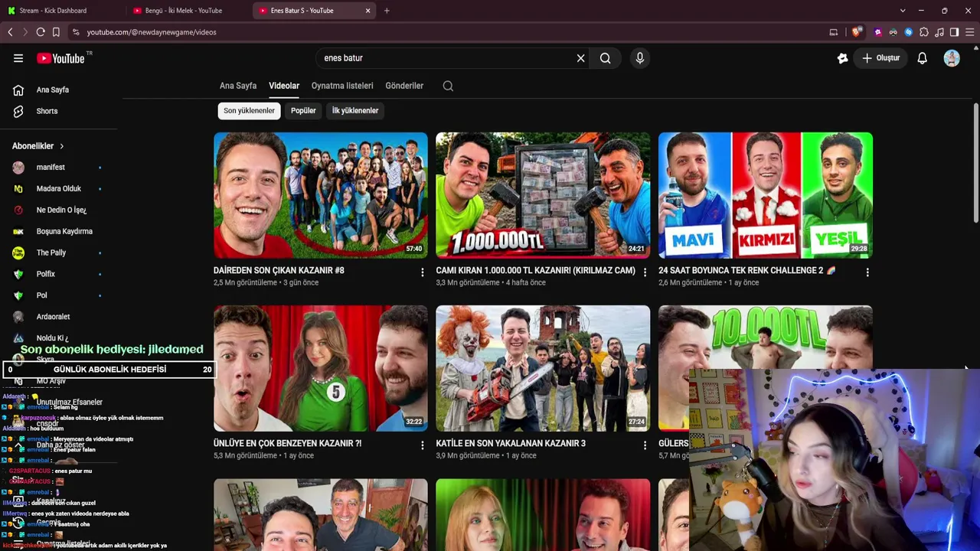Search within the channel using magnifier icon
980x551 pixels.
pyautogui.click(x=448, y=86)
